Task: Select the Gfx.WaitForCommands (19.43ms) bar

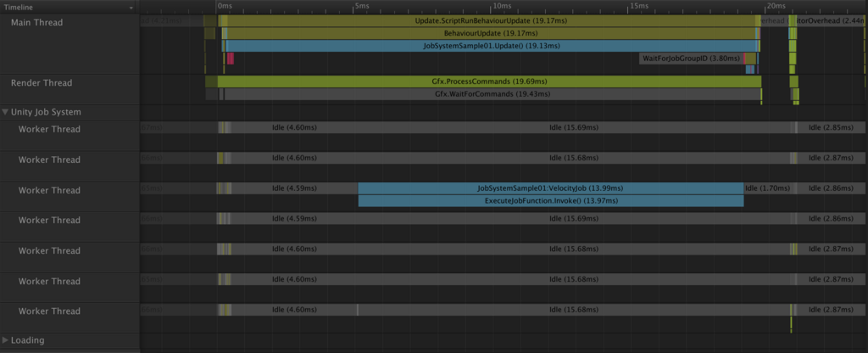Action: [492, 94]
